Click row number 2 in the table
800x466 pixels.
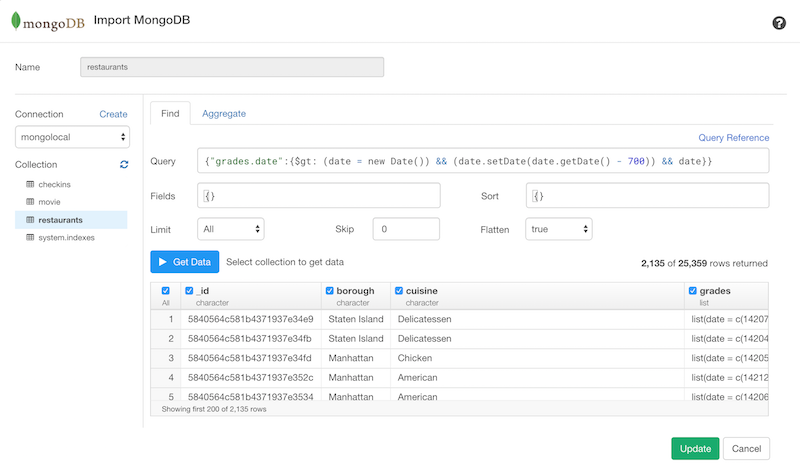pos(171,338)
